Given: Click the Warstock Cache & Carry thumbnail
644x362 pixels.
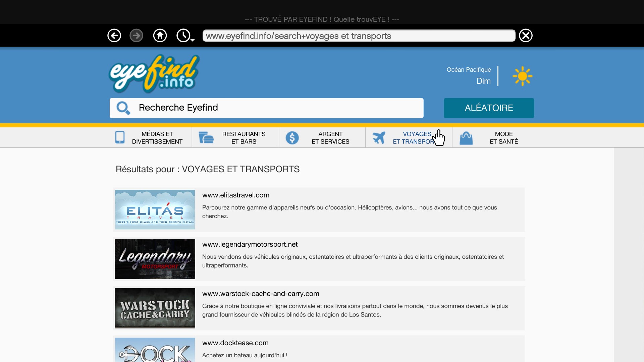Looking at the screenshot, I should click(155, 308).
